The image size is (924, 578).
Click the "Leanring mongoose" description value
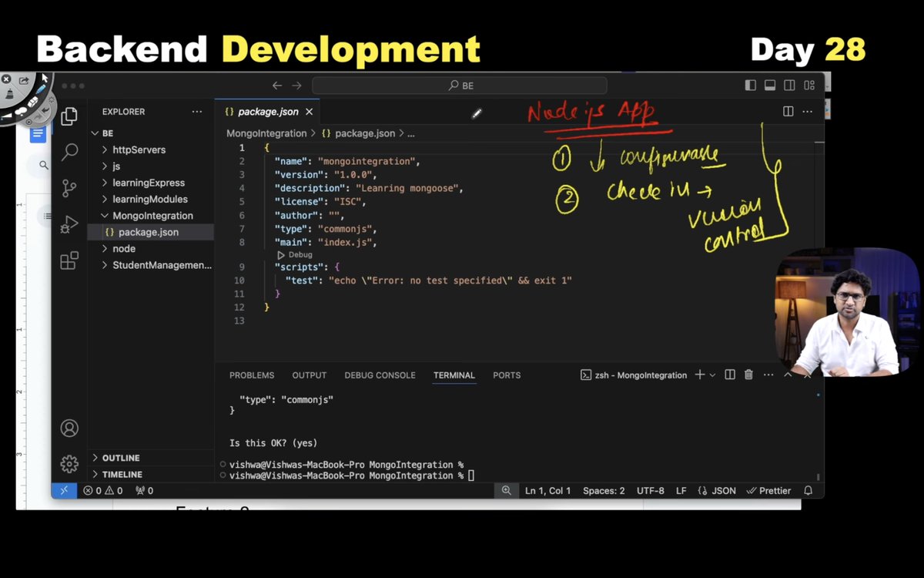coord(407,188)
